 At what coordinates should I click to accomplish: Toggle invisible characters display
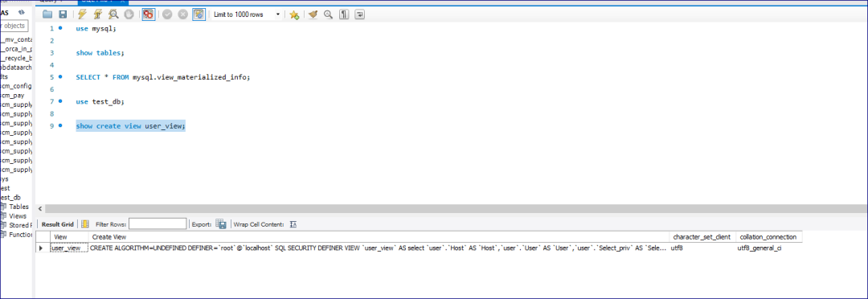pos(344,14)
